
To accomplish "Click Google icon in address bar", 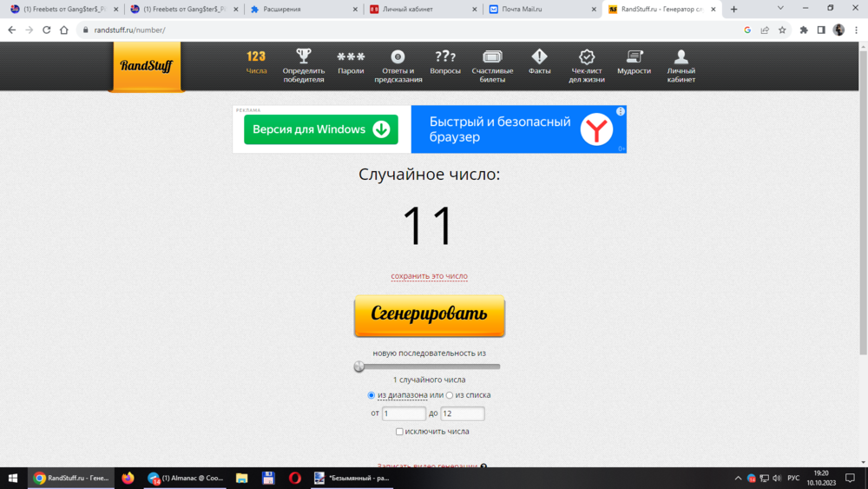I will 747,30.
